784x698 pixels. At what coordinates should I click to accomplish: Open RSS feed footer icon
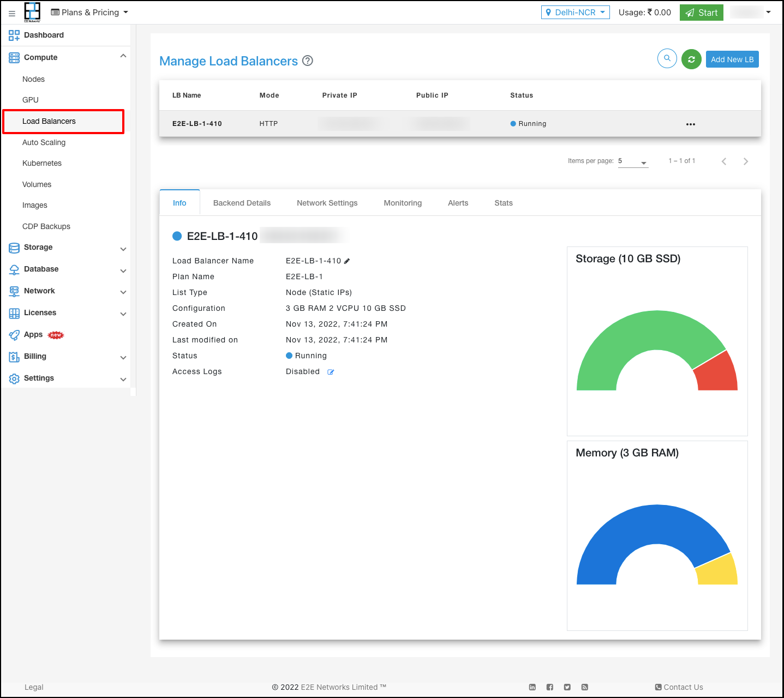tap(585, 687)
